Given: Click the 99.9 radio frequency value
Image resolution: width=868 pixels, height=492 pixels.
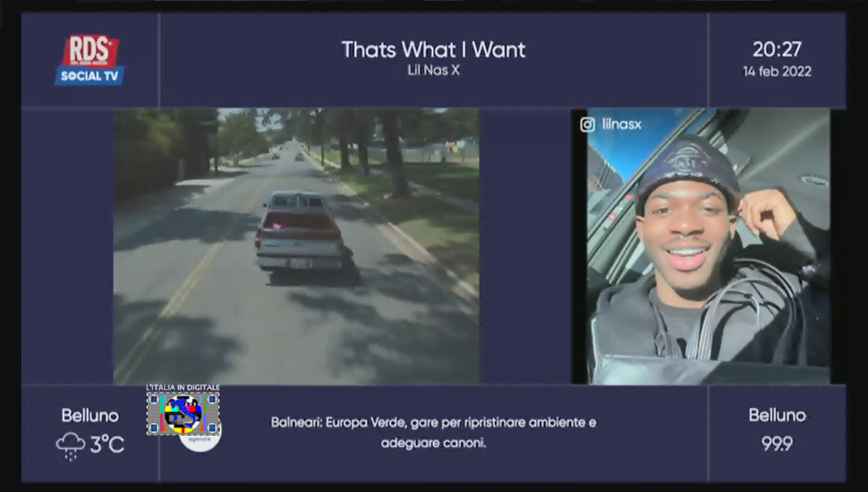Looking at the screenshot, I should [777, 444].
